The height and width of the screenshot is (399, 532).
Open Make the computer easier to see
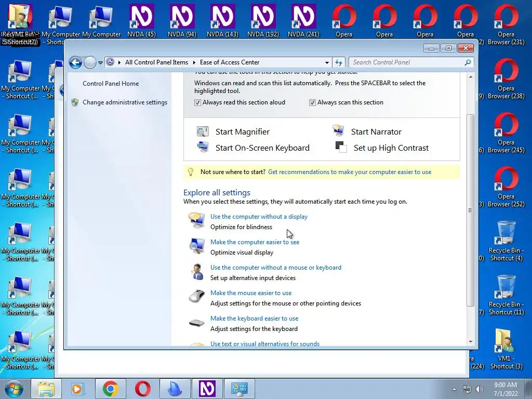(255, 242)
